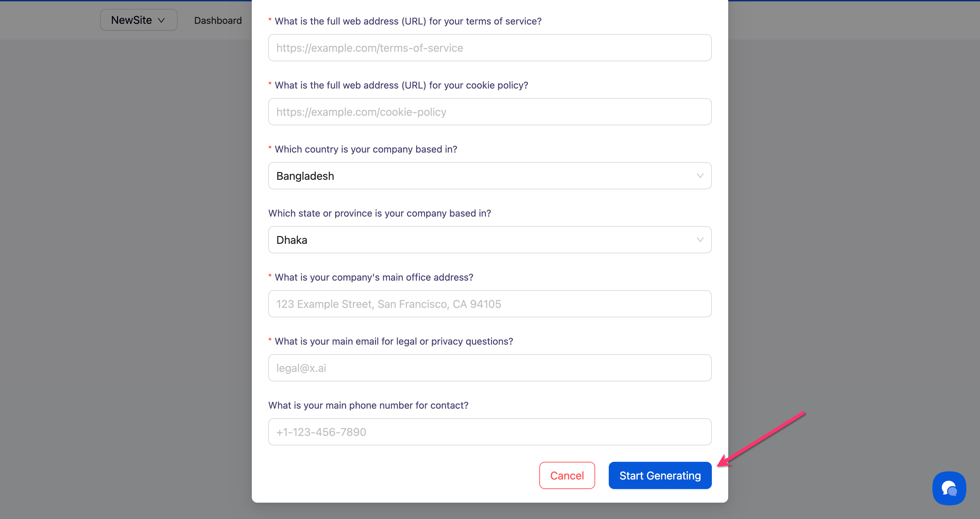Viewport: 980px width, 519px height.
Task: Expand the state dropdown showing Dhaka
Action: click(489, 239)
